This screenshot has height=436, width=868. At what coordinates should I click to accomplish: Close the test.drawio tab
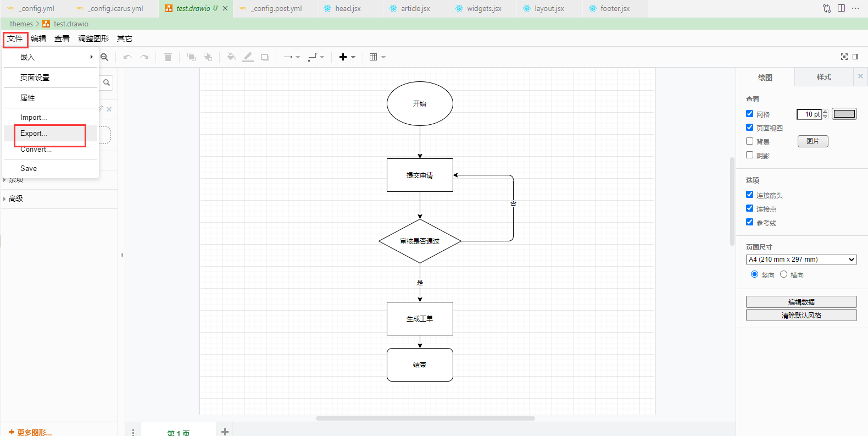point(225,8)
